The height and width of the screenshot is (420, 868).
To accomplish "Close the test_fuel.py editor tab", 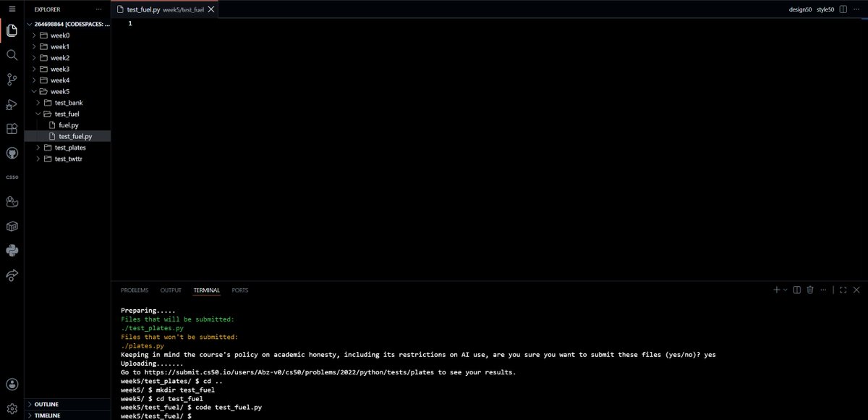I will [x=210, y=9].
